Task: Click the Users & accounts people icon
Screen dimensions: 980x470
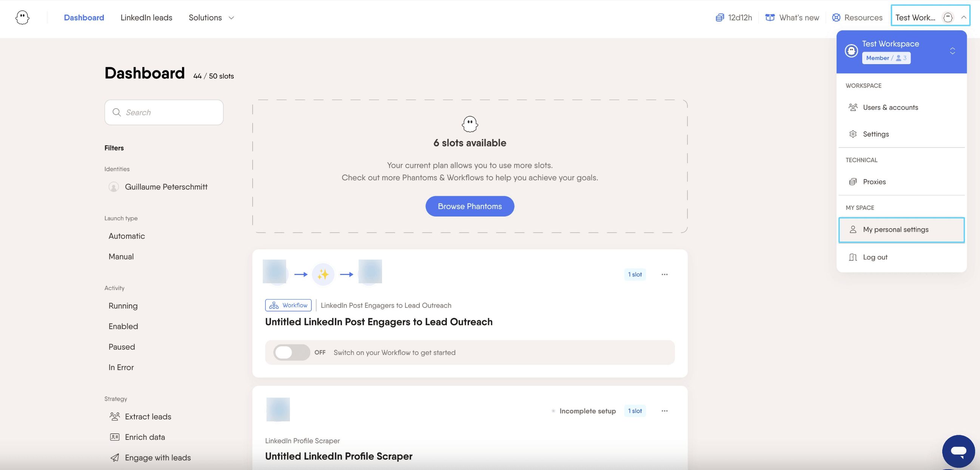Action: pos(853,107)
